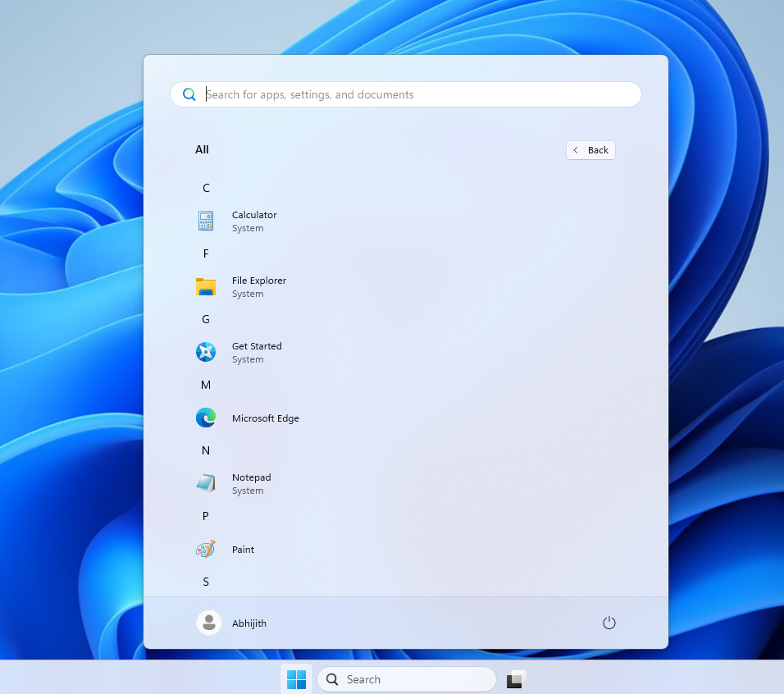Click "System" subtitle under Calculator
The image size is (784, 694).
tap(248, 228)
